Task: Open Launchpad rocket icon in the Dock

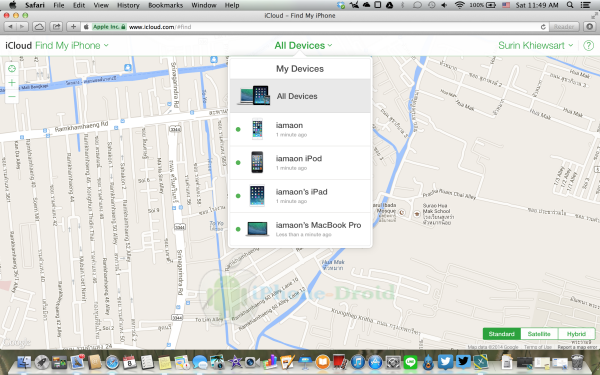Action: pos(42,362)
